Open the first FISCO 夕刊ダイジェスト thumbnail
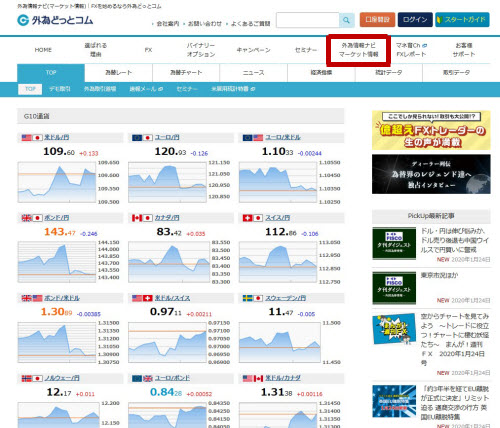This screenshot has width=500, height=428. 394,243
